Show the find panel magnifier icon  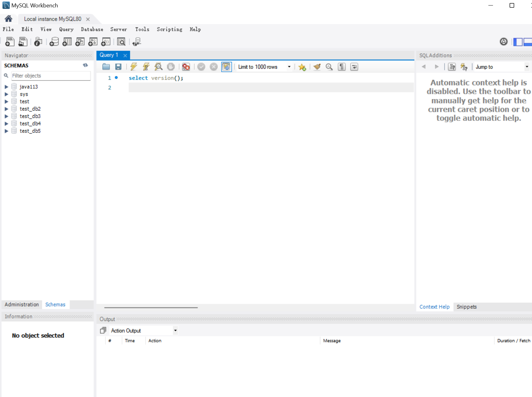coord(329,67)
